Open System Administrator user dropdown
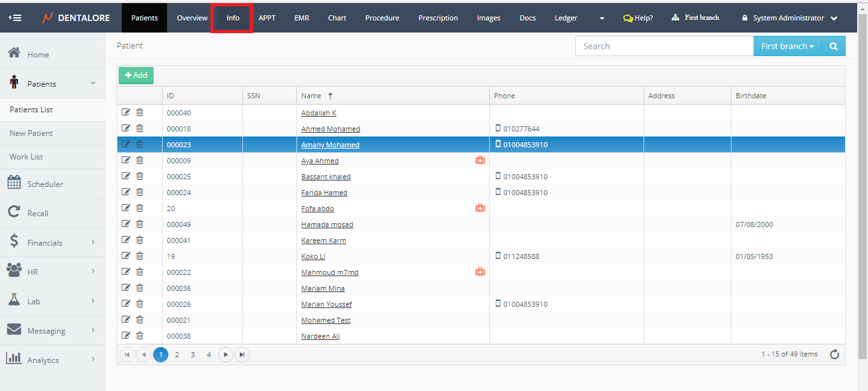 click(x=790, y=18)
